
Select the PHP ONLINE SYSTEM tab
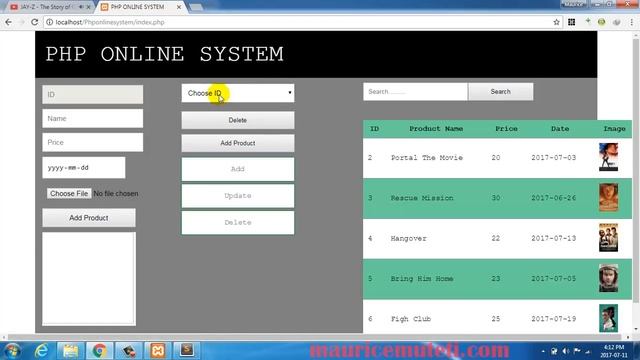point(139,7)
